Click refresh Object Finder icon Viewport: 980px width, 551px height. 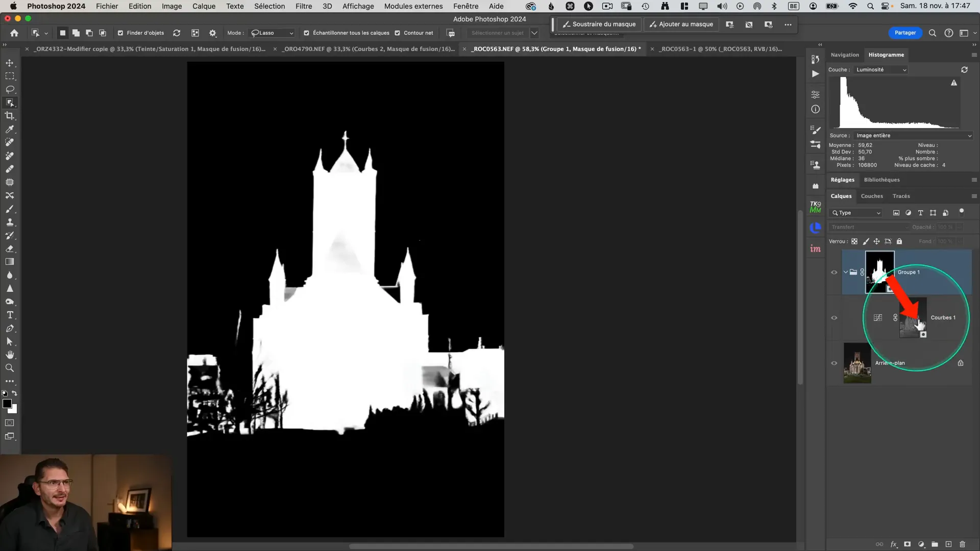pos(177,33)
